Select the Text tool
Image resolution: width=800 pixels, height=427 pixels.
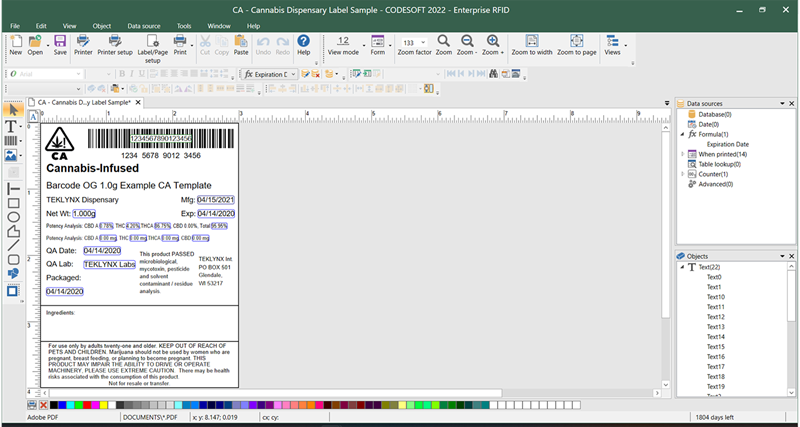click(x=10, y=126)
